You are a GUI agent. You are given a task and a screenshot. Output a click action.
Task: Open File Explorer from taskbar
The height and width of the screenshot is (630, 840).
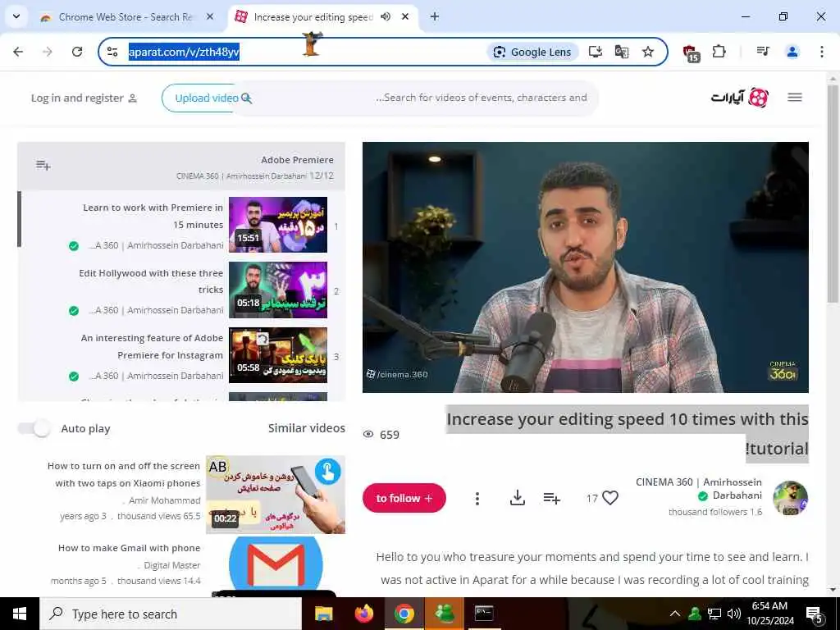click(323, 614)
